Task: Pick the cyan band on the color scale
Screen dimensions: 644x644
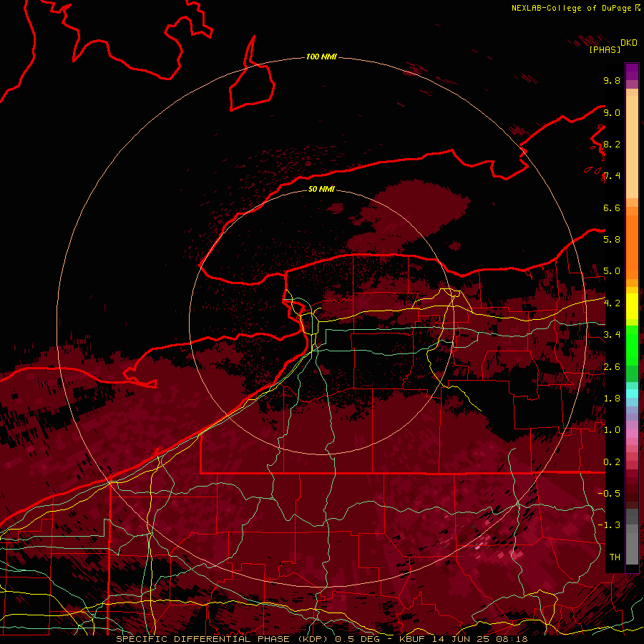Action: [x=632, y=394]
